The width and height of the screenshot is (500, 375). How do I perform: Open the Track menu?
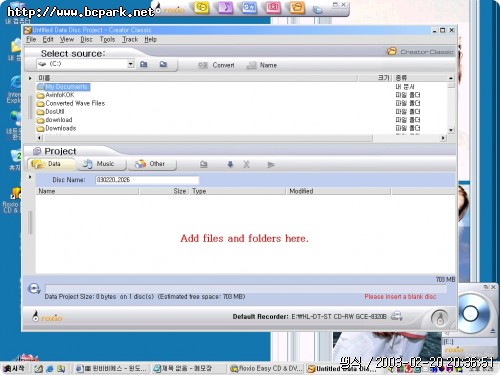(130, 39)
